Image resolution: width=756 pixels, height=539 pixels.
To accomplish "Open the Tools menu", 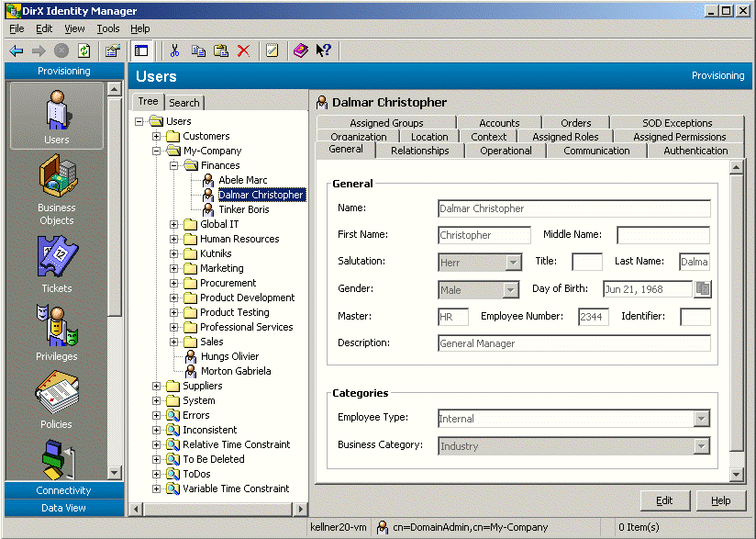I will [108, 28].
